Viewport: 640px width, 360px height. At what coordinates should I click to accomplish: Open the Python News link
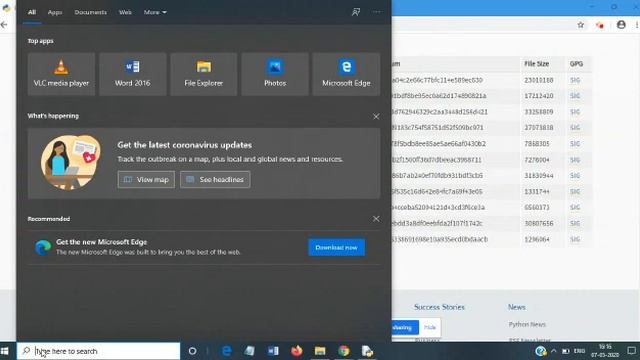coord(527,324)
